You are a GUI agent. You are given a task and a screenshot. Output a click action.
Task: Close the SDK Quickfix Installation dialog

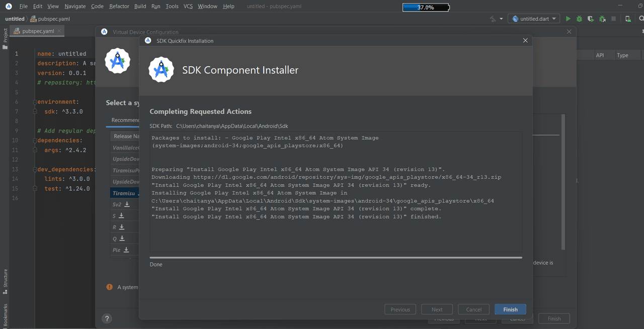point(525,40)
